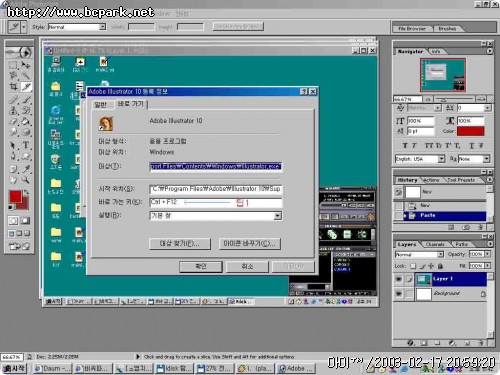Hide Layer 1 with eye icon
The image size is (500, 375).
point(399,279)
